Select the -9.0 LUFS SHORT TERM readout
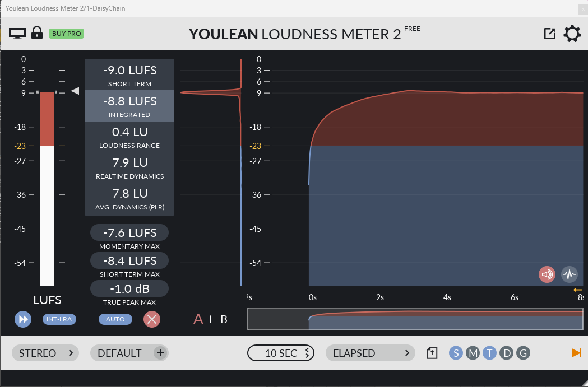The image size is (588, 387). (x=129, y=74)
